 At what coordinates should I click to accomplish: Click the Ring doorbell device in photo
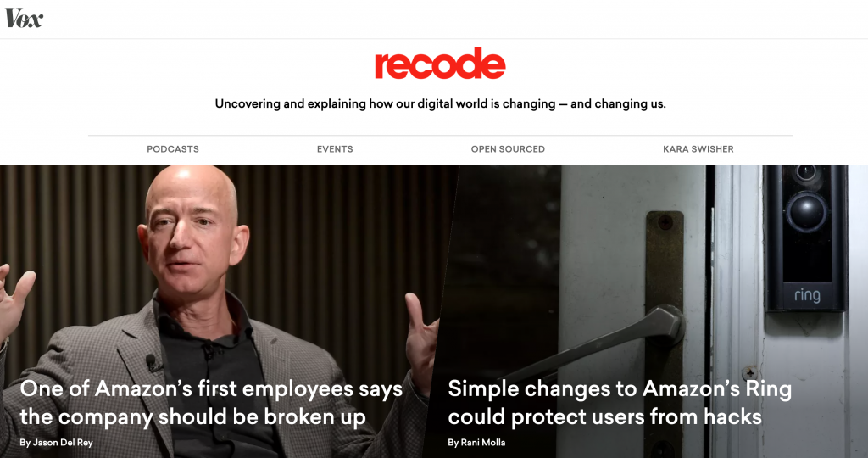click(x=805, y=238)
